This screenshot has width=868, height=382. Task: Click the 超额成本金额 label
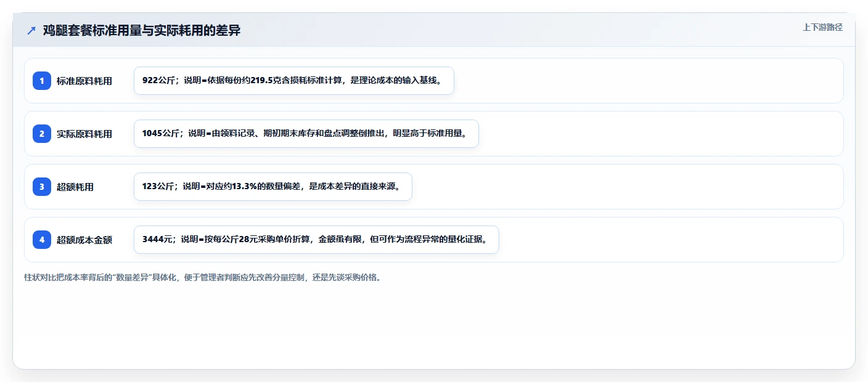click(x=84, y=240)
